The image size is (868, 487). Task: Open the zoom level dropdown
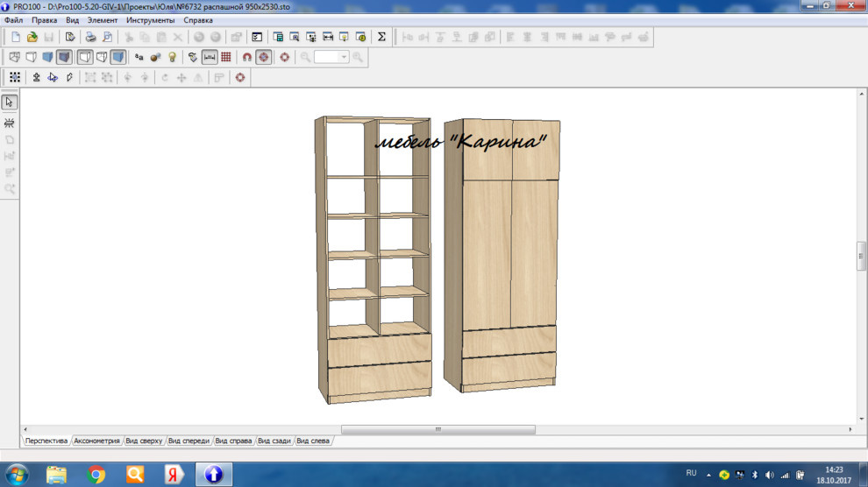[x=344, y=57]
